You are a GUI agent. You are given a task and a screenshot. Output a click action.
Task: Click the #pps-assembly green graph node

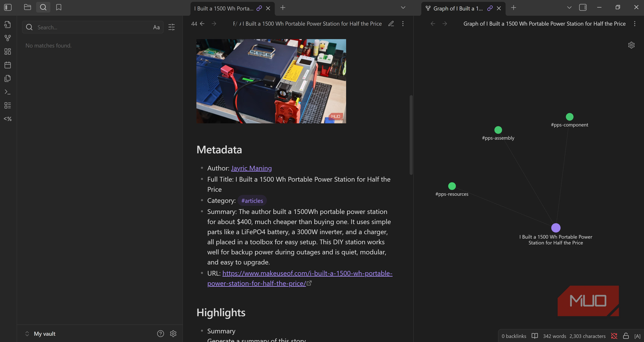tap(498, 130)
